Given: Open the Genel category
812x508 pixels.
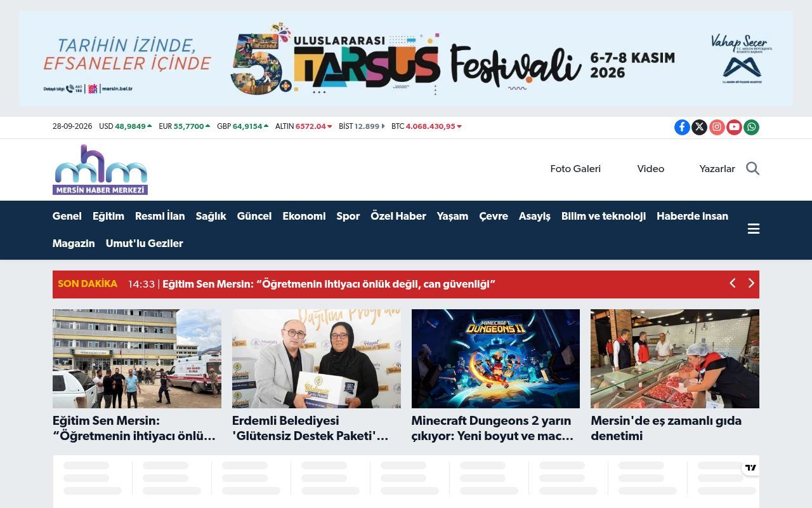Looking at the screenshot, I should point(67,217).
